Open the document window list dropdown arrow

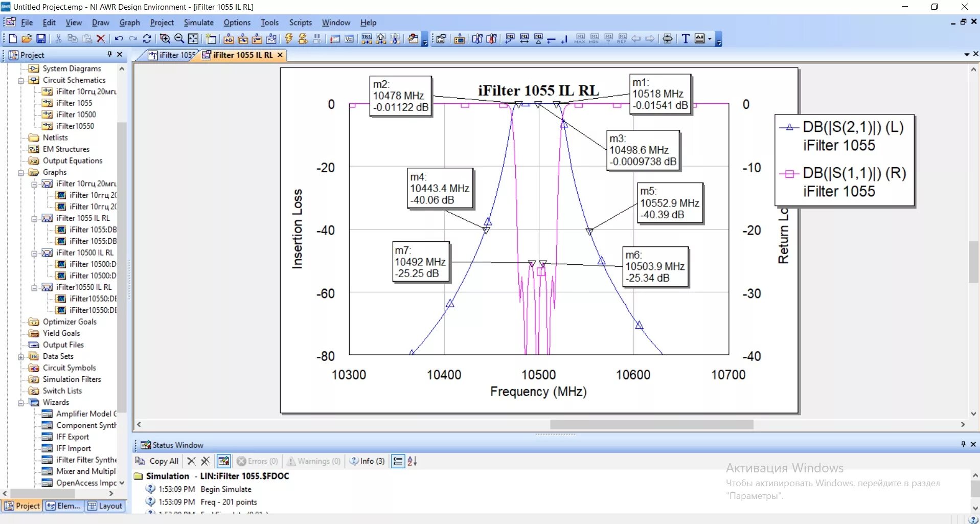[967, 54]
